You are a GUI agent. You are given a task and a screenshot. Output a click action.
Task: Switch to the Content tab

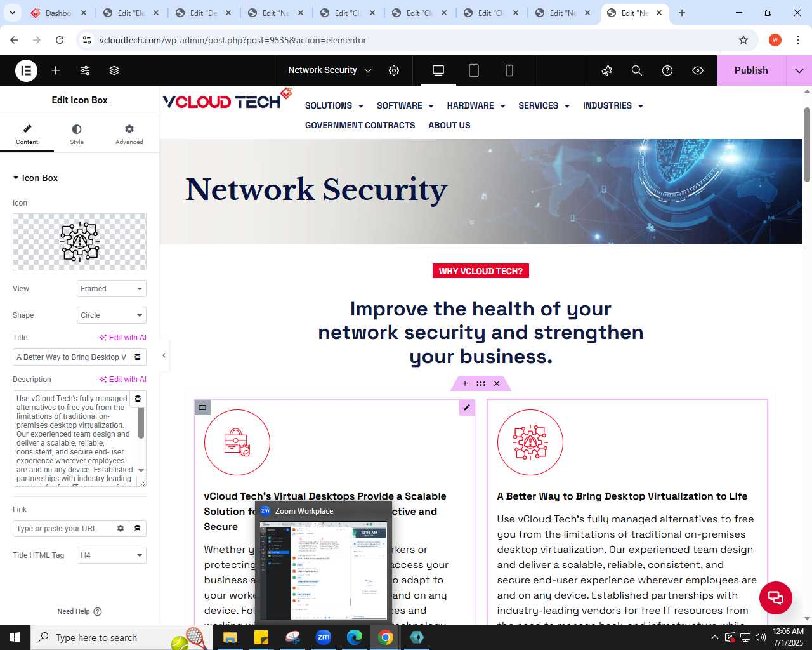pyautogui.click(x=27, y=135)
